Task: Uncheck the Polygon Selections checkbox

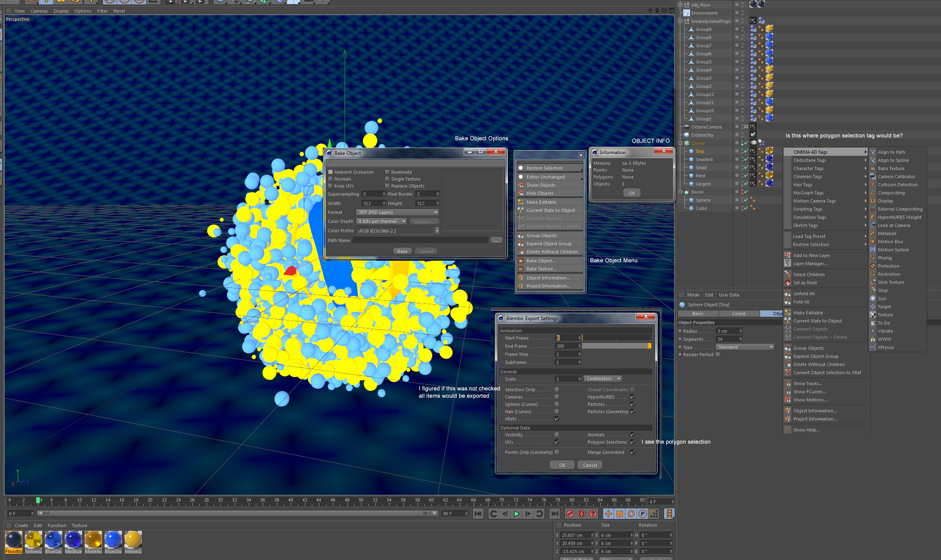Action: pyautogui.click(x=632, y=442)
